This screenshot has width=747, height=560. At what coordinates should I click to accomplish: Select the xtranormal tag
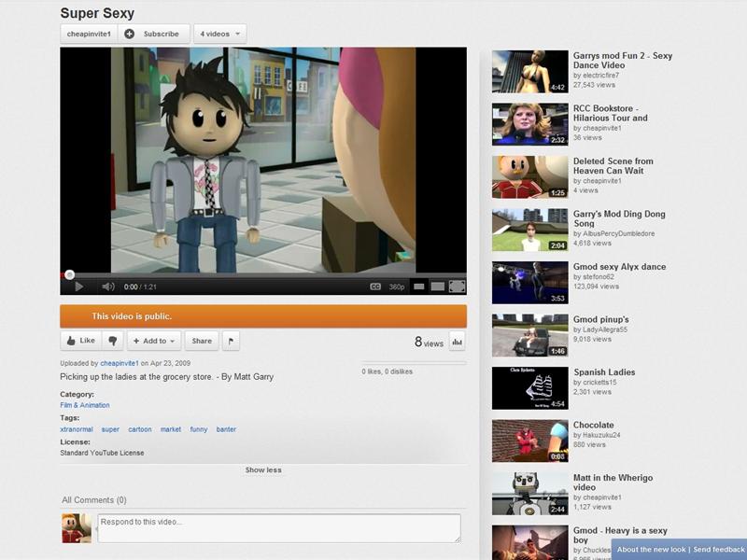coord(77,429)
